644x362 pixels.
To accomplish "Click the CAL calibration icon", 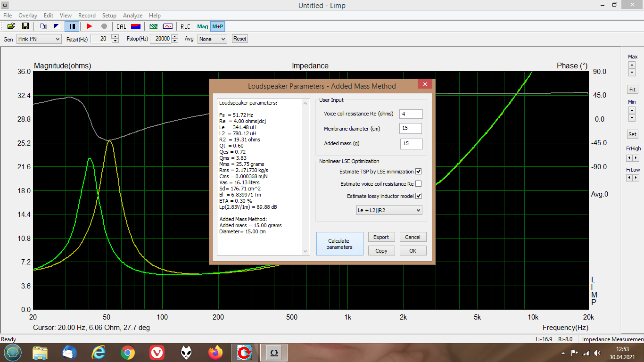I will (x=121, y=26).
